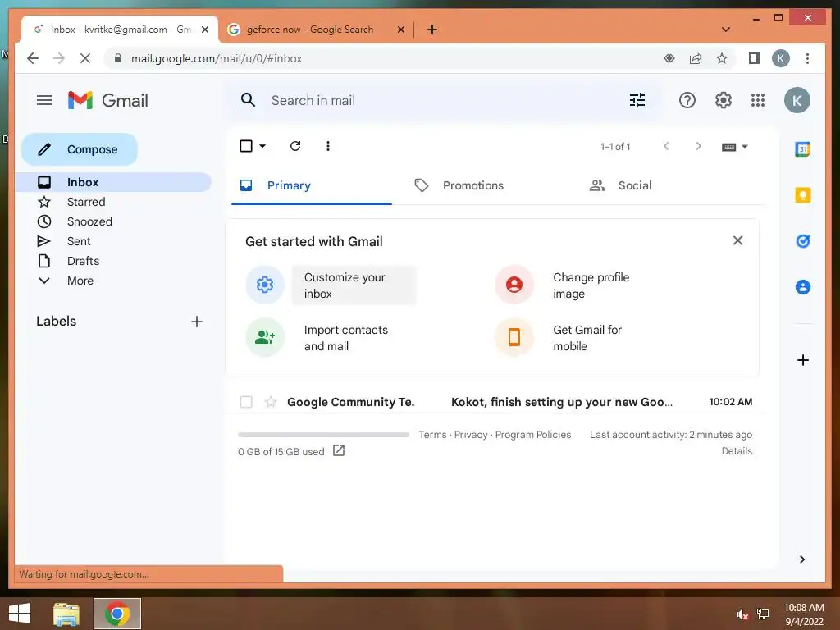Open the Settings gear icon
The image size is (840, 630).
[724, 100]
